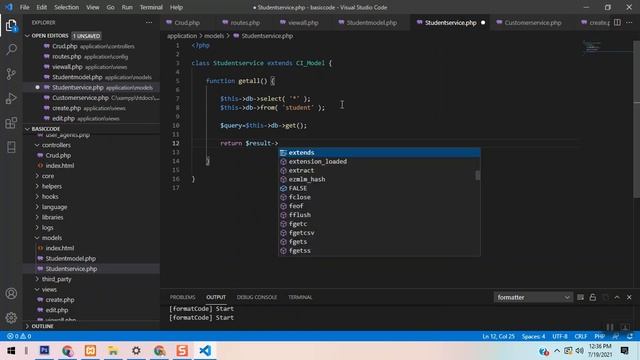Open editor more actions ellipsis
This screenshot has width=640, height=360.
629,23
